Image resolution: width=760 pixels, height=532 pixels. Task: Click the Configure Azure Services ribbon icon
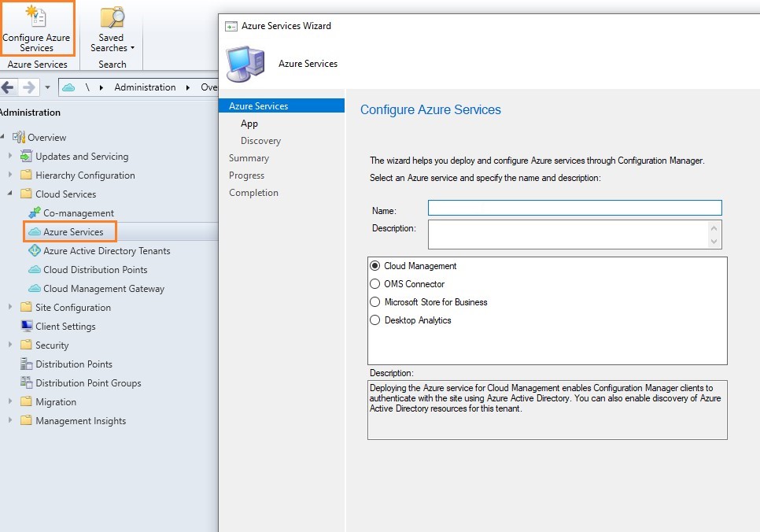(36, 16)
